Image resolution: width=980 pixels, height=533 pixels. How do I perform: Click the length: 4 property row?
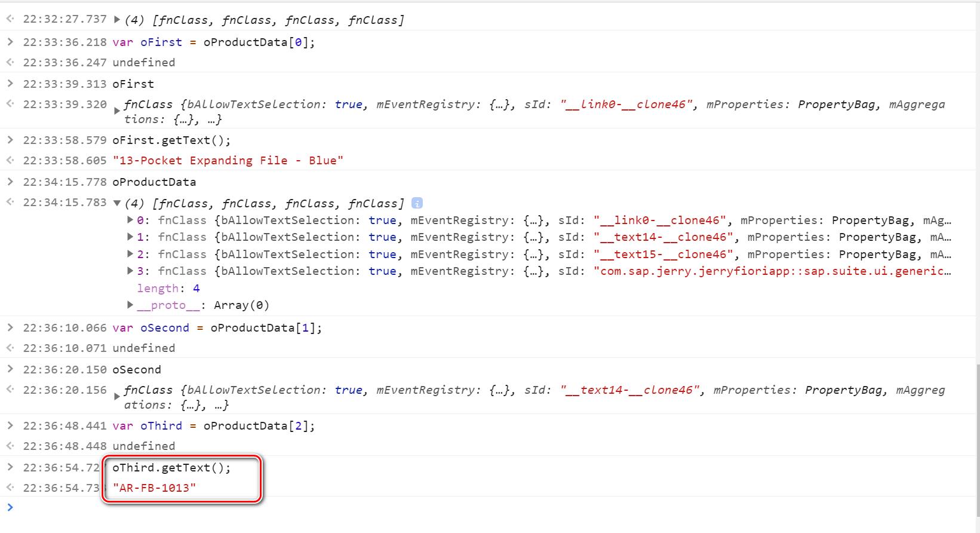pos(168,288)
